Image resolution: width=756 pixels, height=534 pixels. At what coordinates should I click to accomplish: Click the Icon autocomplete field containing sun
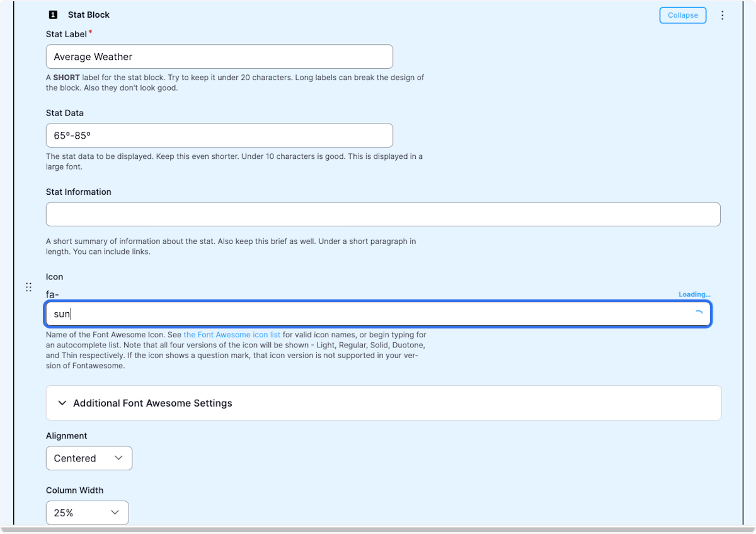tap(378, 314)
